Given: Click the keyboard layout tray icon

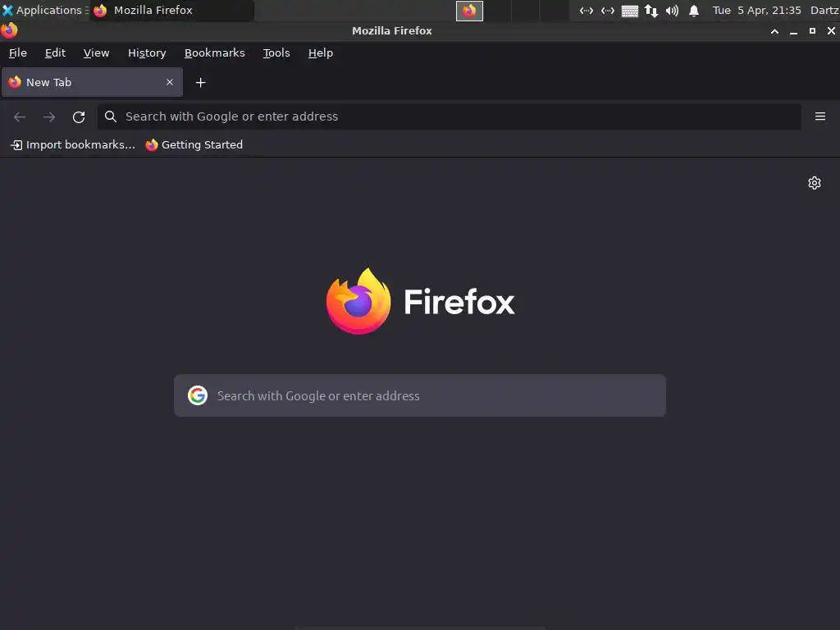Looking at the screenshot, I should (x=629, y=11).
